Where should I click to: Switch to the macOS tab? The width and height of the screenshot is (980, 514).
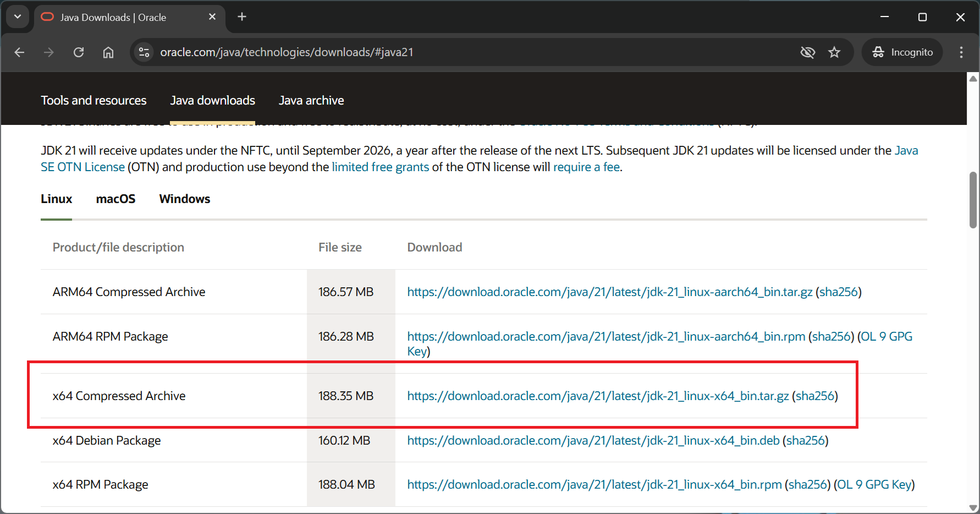point(115,199)
